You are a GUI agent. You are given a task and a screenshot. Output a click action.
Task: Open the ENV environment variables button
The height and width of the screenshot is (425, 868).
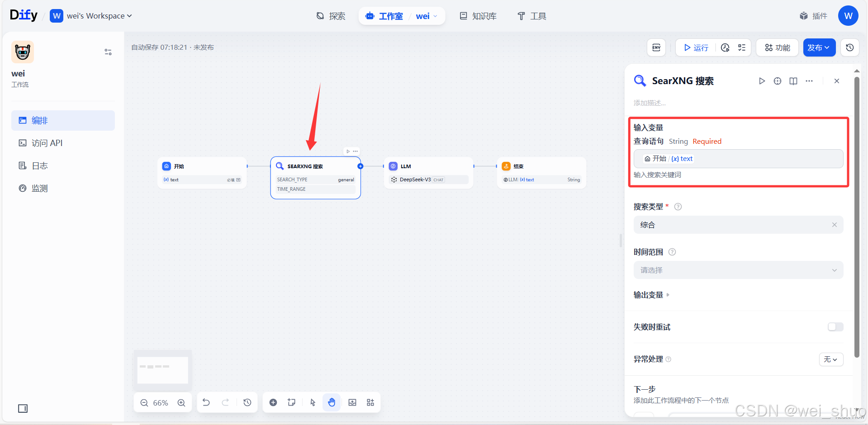tap(656, 47)
